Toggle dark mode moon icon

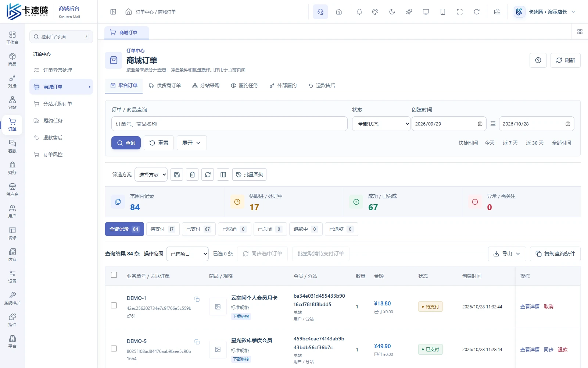coord(392,12)
